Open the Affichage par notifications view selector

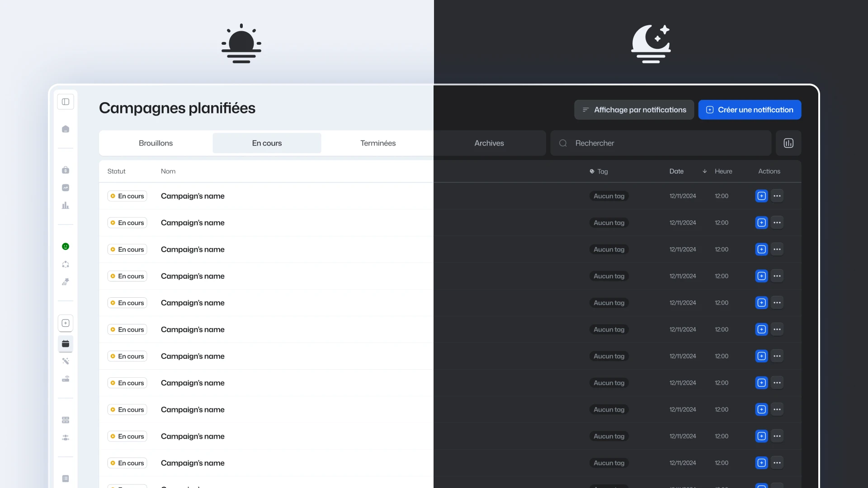[x=634, y=110]
